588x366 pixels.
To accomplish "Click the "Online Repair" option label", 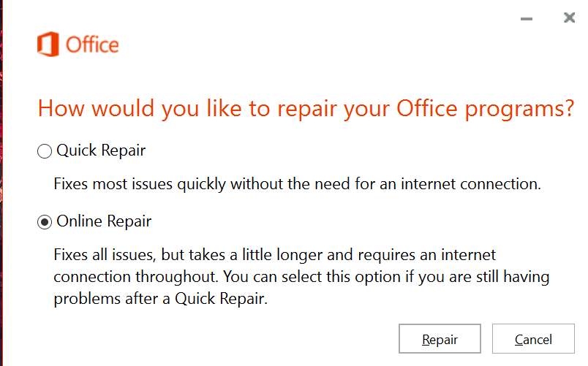I will coord(104,221).
